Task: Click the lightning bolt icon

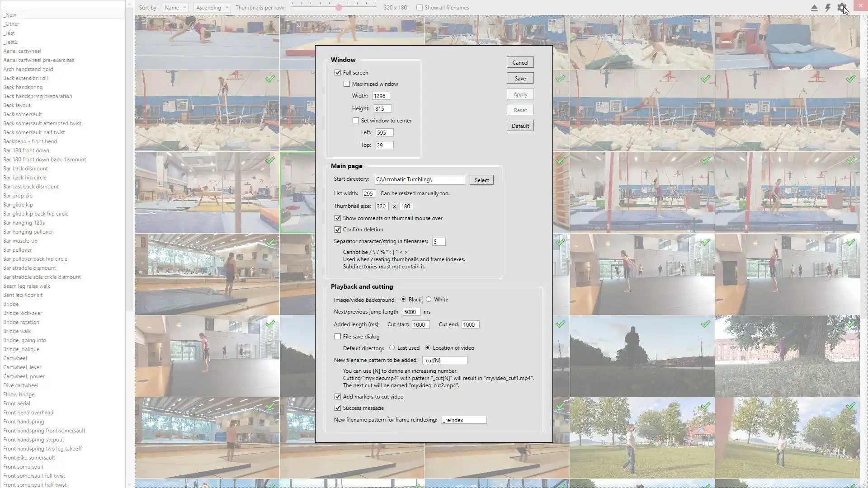Action: pos(828,8)
